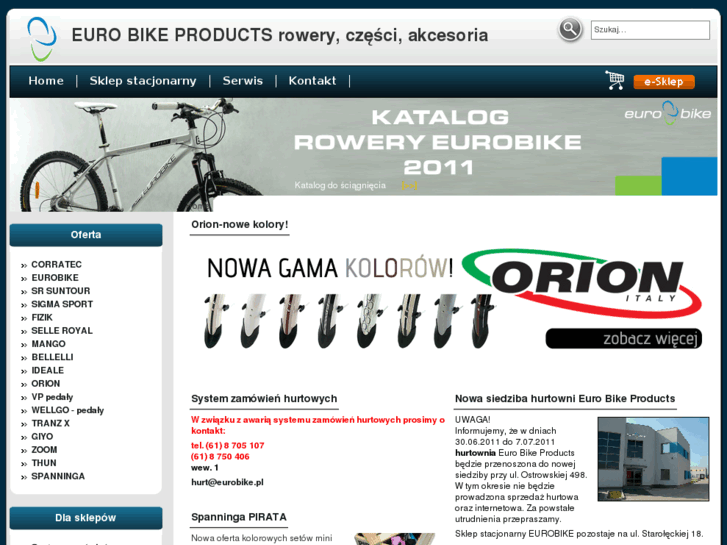
Task: Select the SPANNINGA offer link
Action: click(58, 476)
